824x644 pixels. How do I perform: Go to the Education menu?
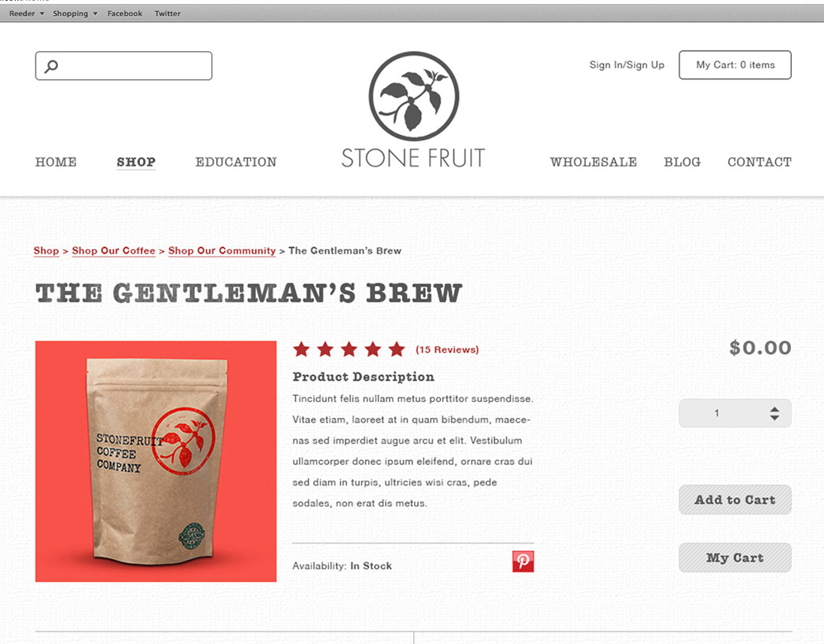click(236, 162)
